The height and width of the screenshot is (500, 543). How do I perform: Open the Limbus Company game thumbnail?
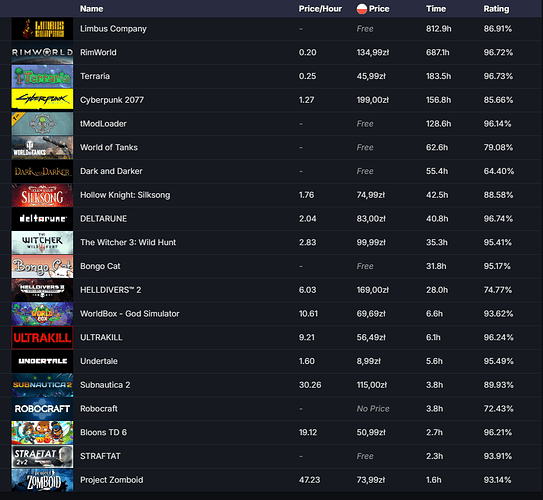[x=42, y=29]
